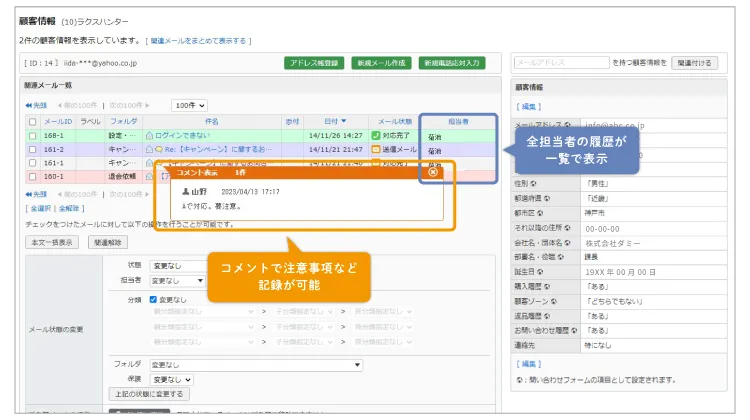
Task: Check the checkbox for mail 160-1
Action: (33, 177)
